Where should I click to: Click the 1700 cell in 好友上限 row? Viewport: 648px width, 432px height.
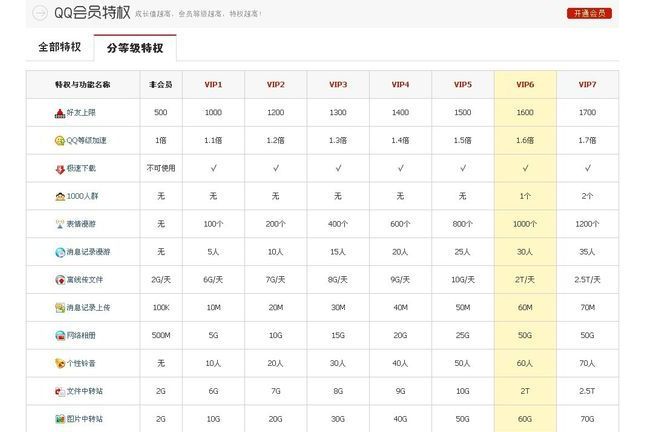click(x=588, y=112)
